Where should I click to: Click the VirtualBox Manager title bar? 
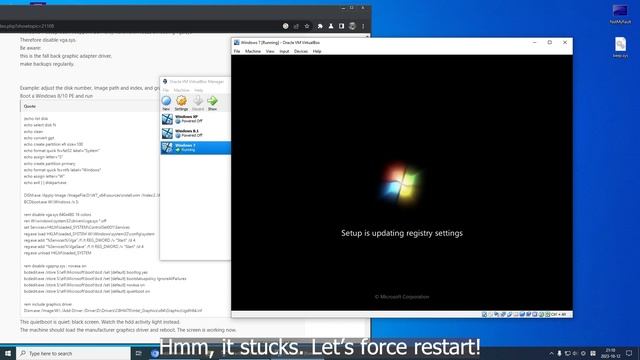pyautogui.click(x=196, y=82)
